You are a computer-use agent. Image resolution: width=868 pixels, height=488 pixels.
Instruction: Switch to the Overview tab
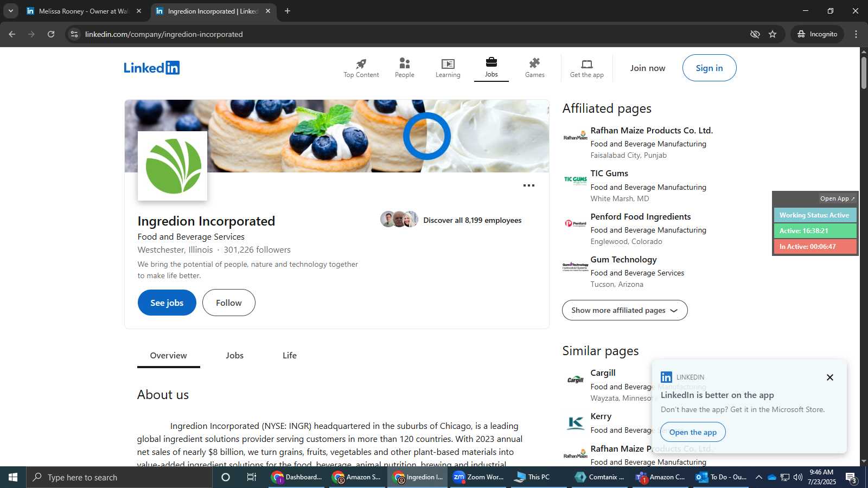click(x=168, y=356)
